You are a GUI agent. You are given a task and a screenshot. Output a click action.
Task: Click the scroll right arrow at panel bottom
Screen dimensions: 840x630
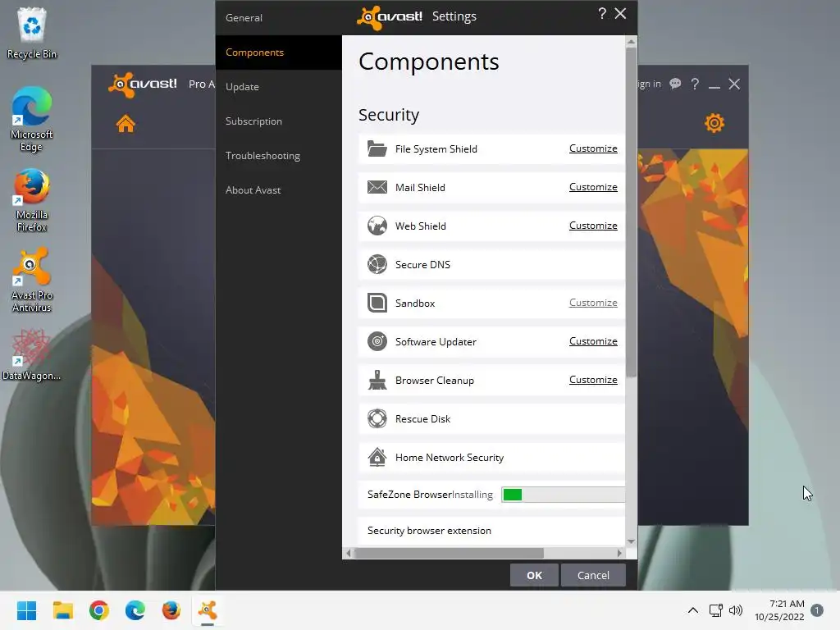click(619, 553)
